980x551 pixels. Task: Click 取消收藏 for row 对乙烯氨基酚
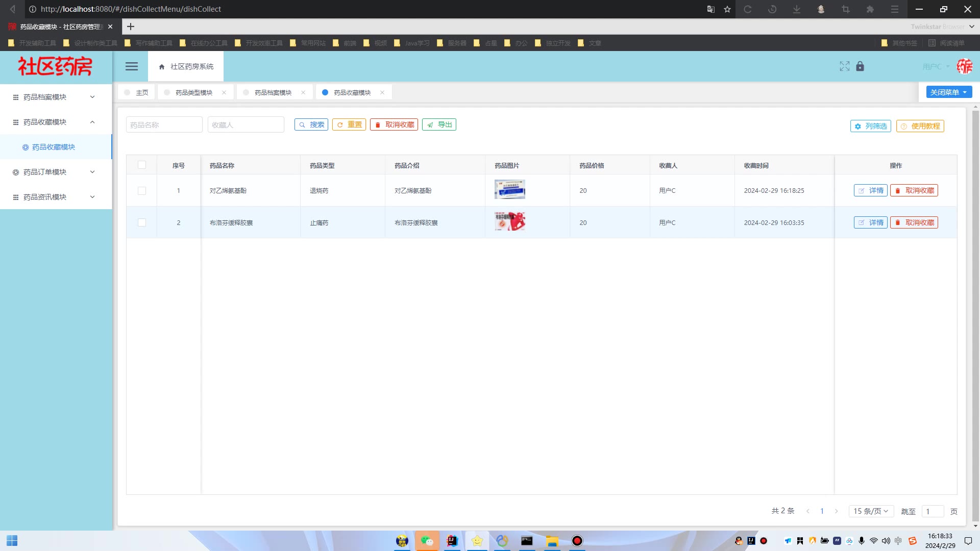click(x=914, y=190)
